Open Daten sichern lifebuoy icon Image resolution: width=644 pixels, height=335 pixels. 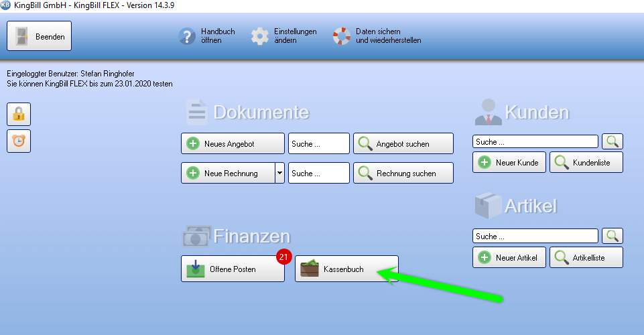[342, 36]
